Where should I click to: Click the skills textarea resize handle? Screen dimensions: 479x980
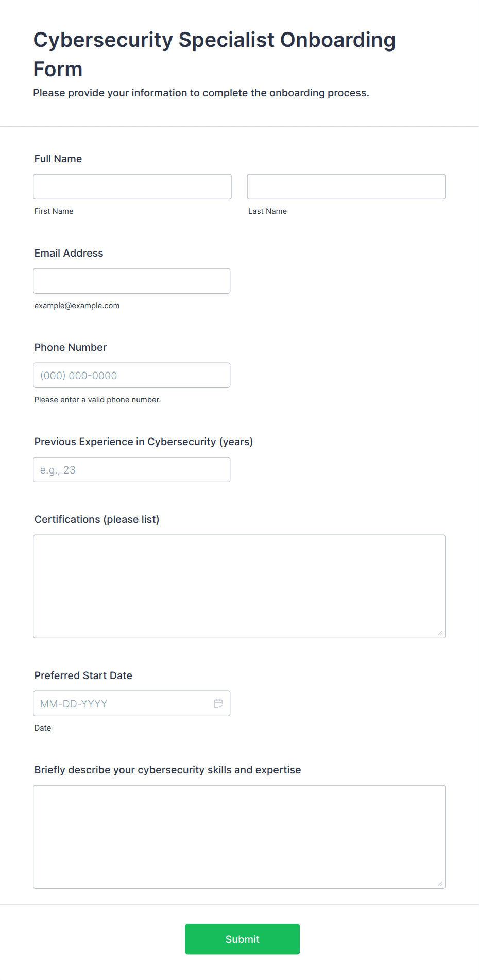coord(440,884)
